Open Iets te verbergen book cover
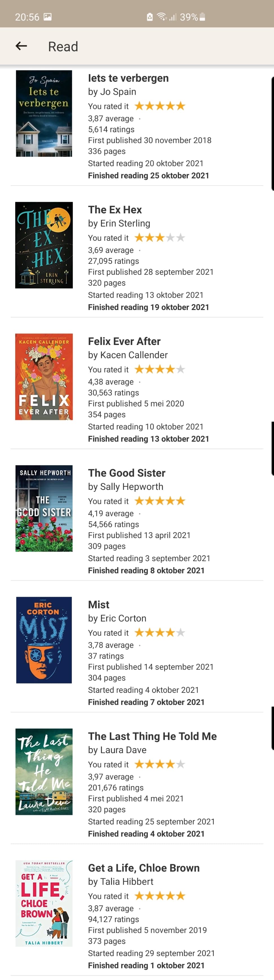Image resolution: width=274 pixels, height=980 pixels. (x=44, y=113)
